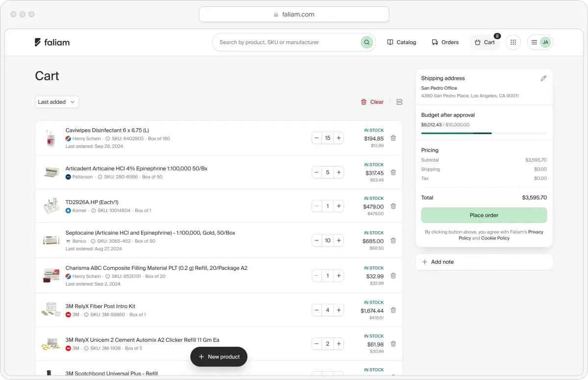Clear all items from the cart
Image resolution: width=588 pixels, height=380 pixels.
pos(372,102)
